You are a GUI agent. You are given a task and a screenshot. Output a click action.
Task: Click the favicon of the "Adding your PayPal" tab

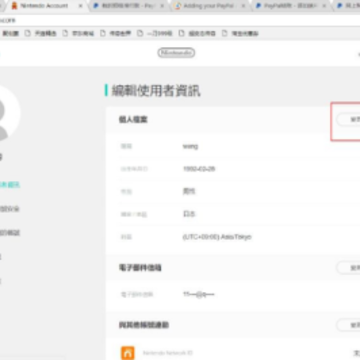click(178, 6)
